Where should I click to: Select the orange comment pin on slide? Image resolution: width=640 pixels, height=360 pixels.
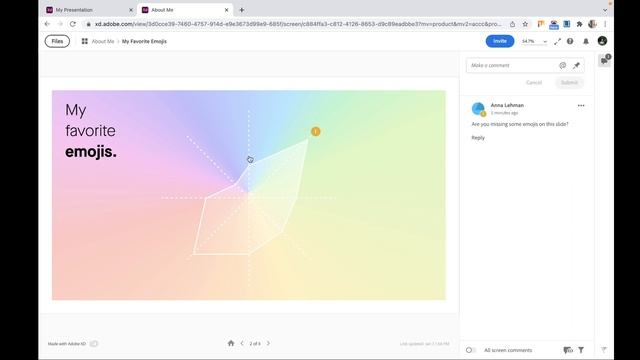pos(316,131)
